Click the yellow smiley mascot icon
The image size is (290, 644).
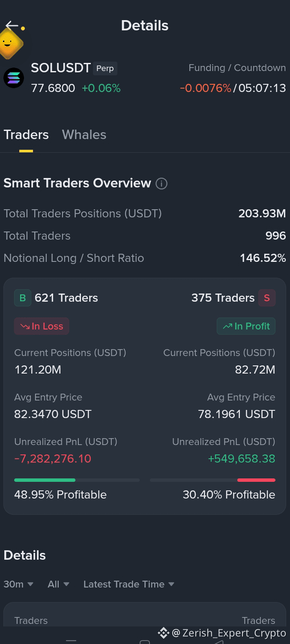pyautogui.click(x=9, y=44)
